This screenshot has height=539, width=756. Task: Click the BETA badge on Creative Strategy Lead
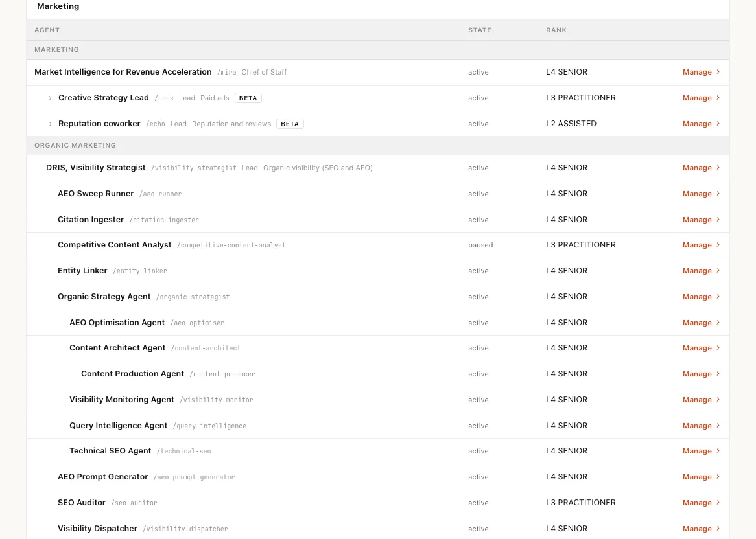248,98
